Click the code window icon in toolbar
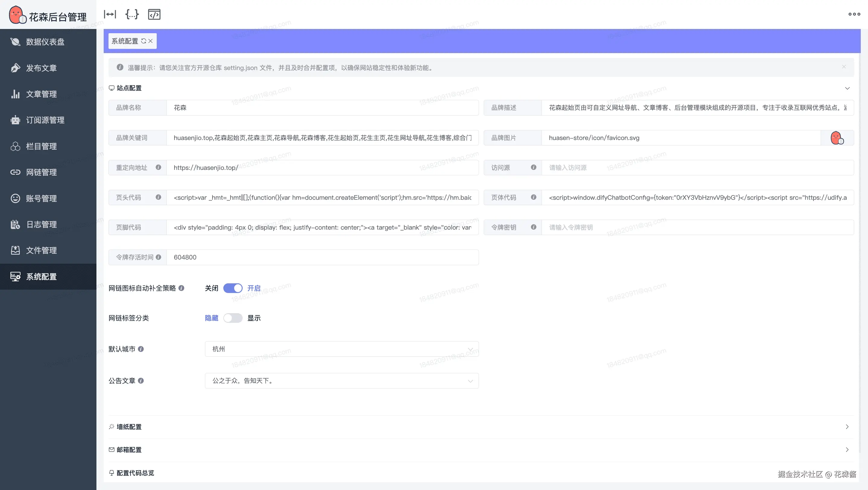Viewport: 868px width, 490px height. [154, 14]
